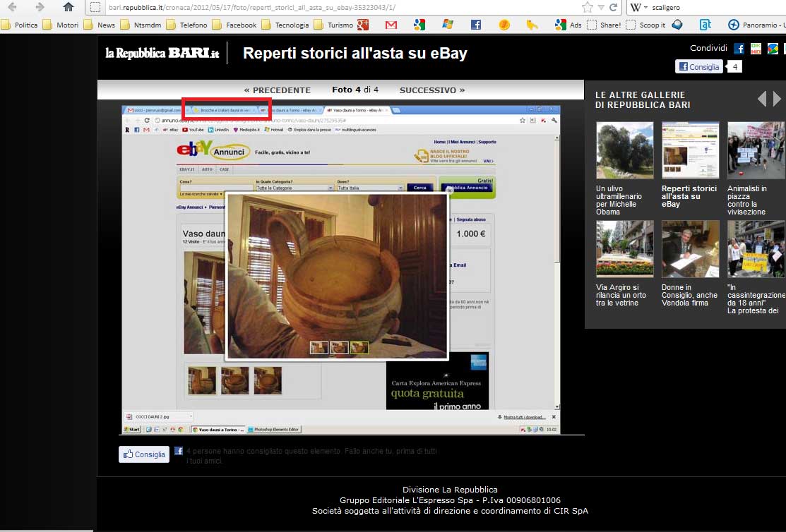The image size is (786, 532).
Task: Open the Turismo bookmarks folder
Action: point(335,25)
